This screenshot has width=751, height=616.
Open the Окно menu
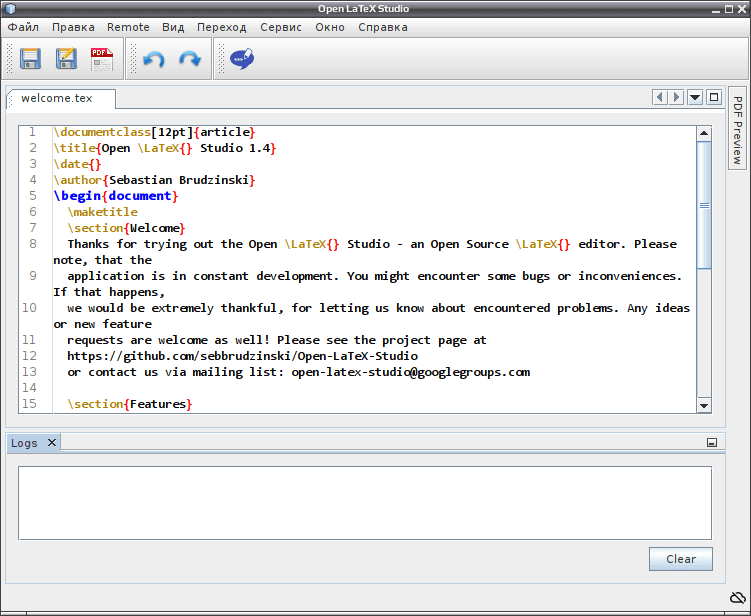tap(330, 27)
